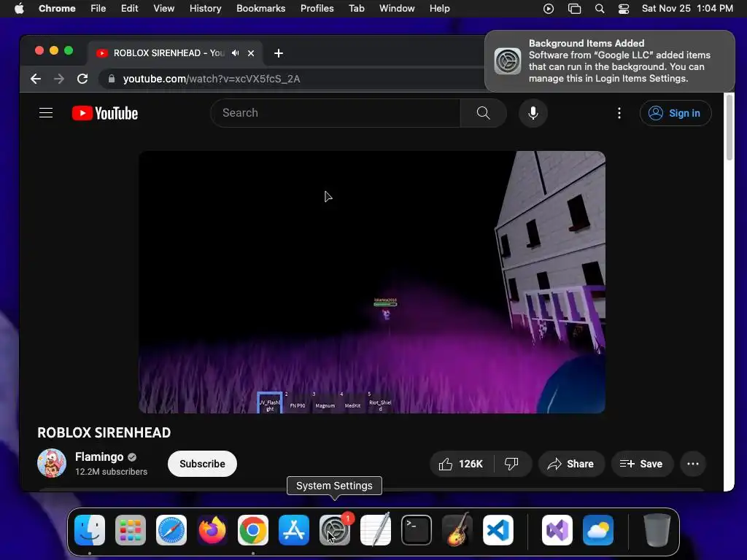Like the video with 126K thumbs up
The height and width of the screenshot is (560, 747).
461,464
